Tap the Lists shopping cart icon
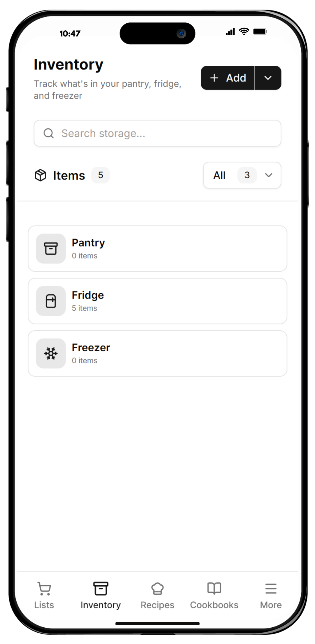The image size is (315, 644). (44, 589)
